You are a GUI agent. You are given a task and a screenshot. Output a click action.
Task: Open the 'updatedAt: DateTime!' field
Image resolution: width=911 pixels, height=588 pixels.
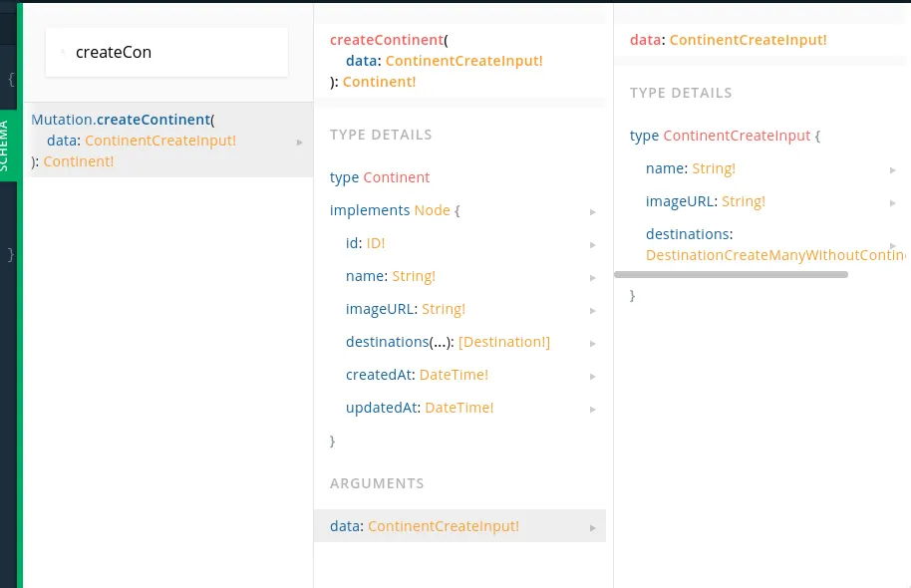(x=420, y=408)
